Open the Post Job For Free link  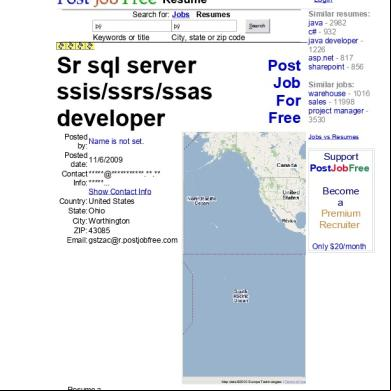[285, 92]
